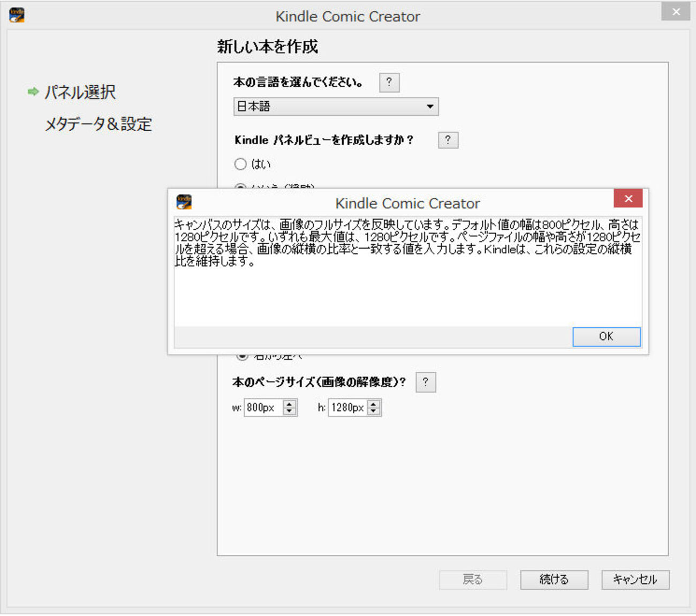Open help for Kindle panel view question
This screenshot has height=616, width=696.
[448, 140]
